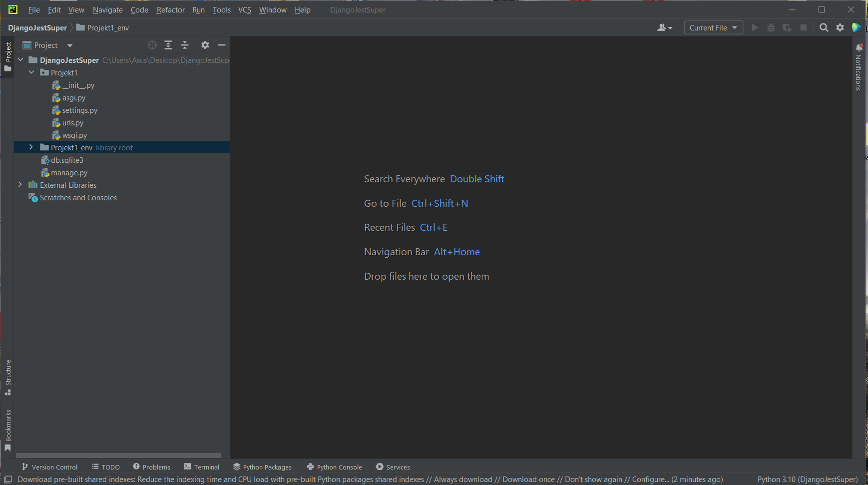Image resolution: width=868 pixels, height=485 pixels.
Task: Open the Version Control tool window
Action: (50, 467)
